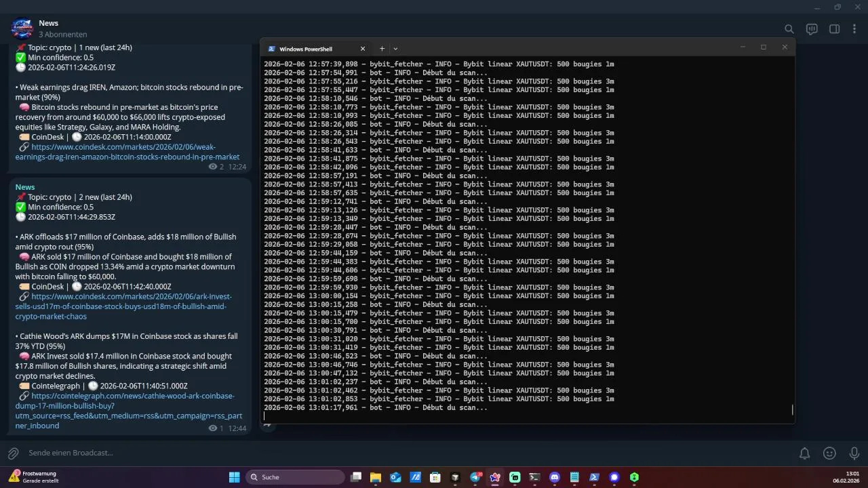Open the PowerShell icon on the taskbar

(x=594, y=477)
